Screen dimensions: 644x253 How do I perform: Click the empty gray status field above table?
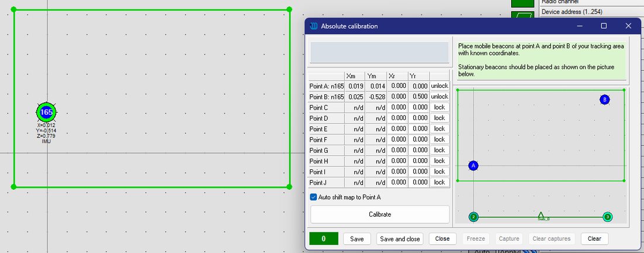tap(379, 52)
